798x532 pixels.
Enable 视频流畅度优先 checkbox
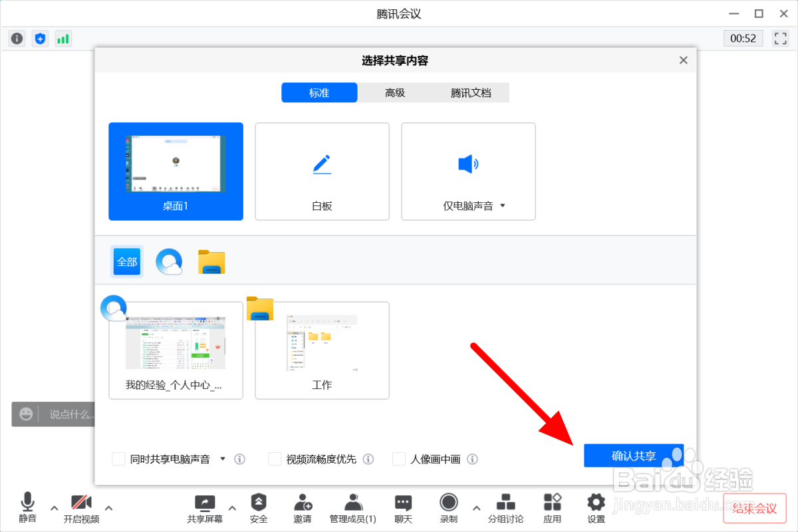point(275,459)
